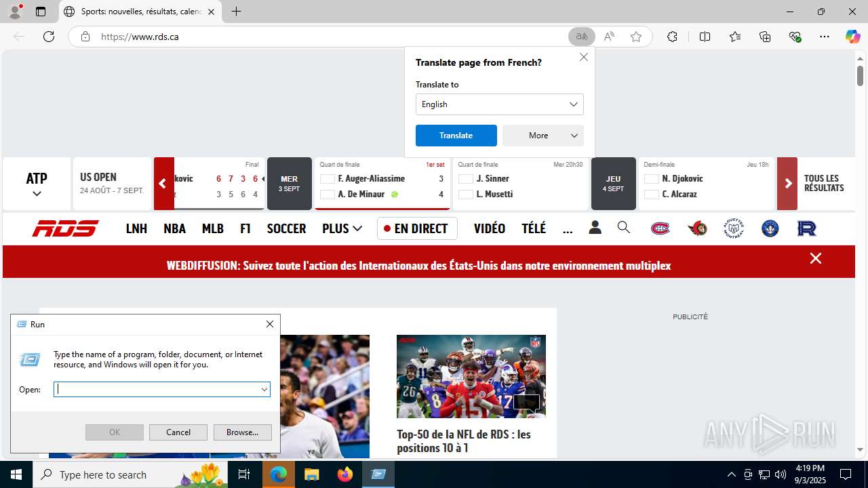868x488 pixels.
Task: Open Top-50 de la NFL headline
Action: tap(464, 441)
